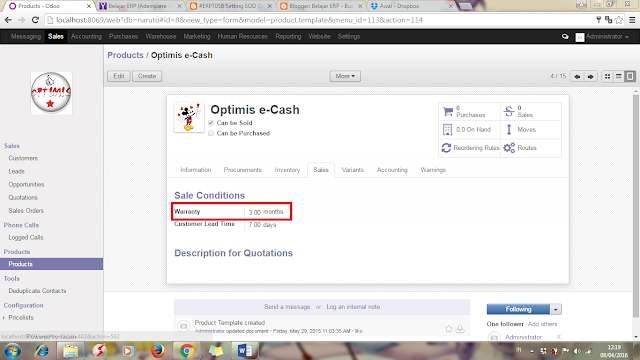Screen dimensions: 640x360
Task: Bookmark this page with the star icon
Action: (619, 20)
